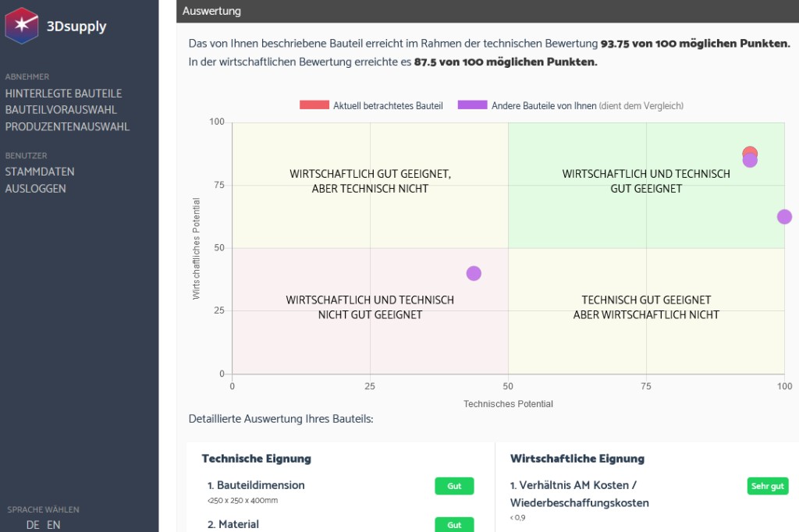Open Hinterlegte Bauteile in sidebar
The height and width of the screenshot is (532, 799).
pos(63,94)
